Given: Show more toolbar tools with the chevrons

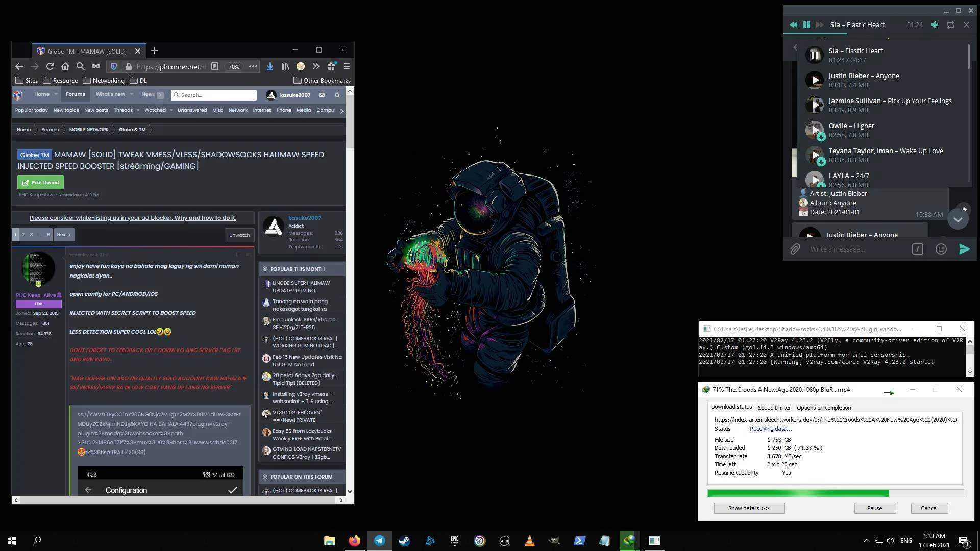Looking at the screenshot, I should [x=316, y=66].
